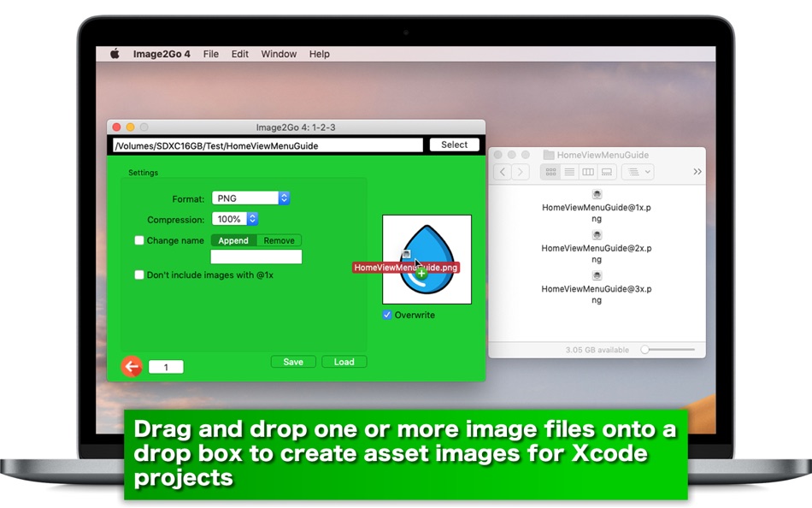This screenshot has height=508, width=812.
Task: Open the Window menu
Action: (279, 54)
